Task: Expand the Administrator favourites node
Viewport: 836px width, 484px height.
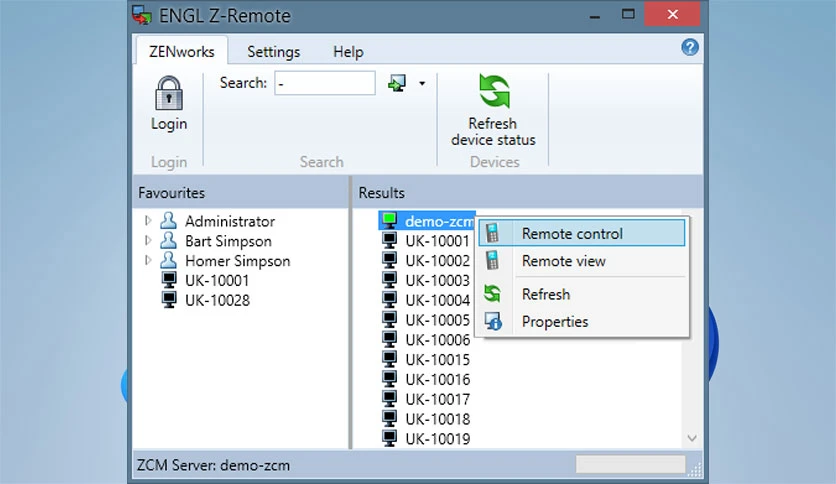Action: tap(148, 220)
